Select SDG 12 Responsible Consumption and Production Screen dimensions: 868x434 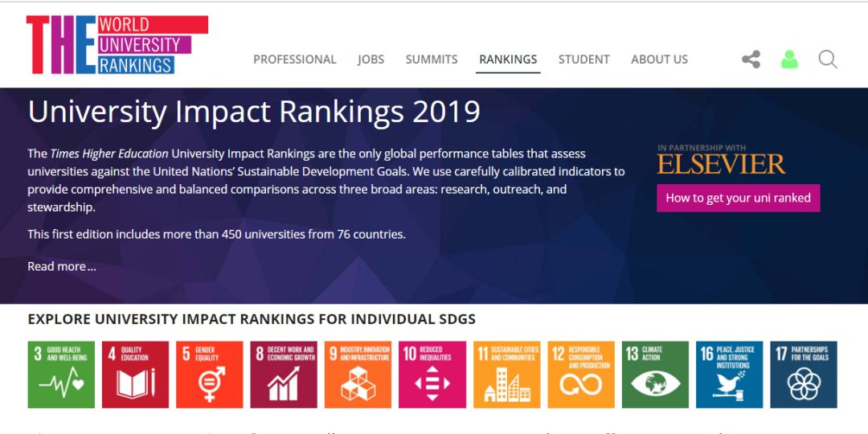pyautogui.click(x=581, y=375)
